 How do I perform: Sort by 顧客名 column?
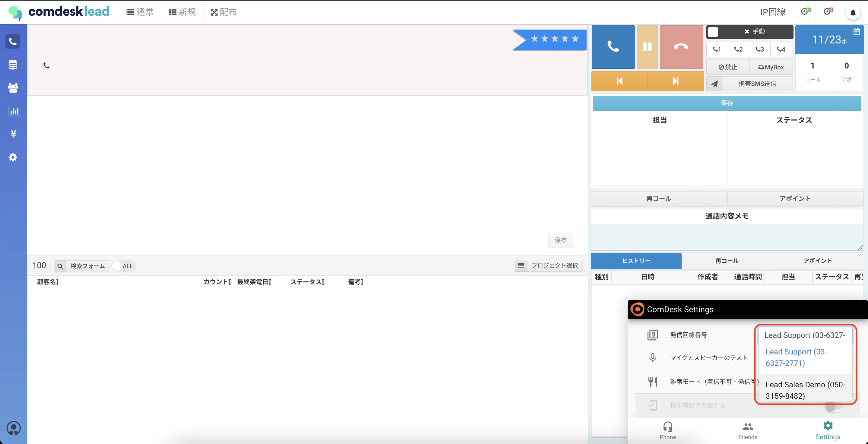(x=48, y=282)
